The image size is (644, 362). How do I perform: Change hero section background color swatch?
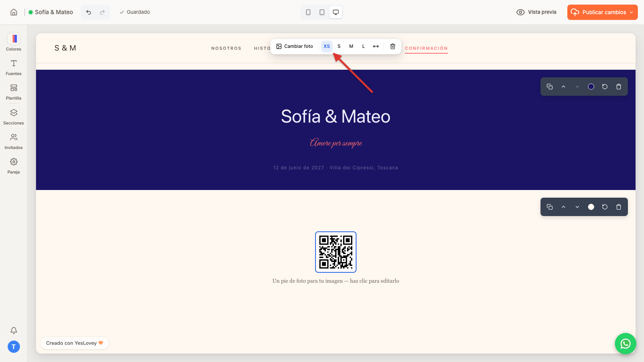click(x=591, y=87)
